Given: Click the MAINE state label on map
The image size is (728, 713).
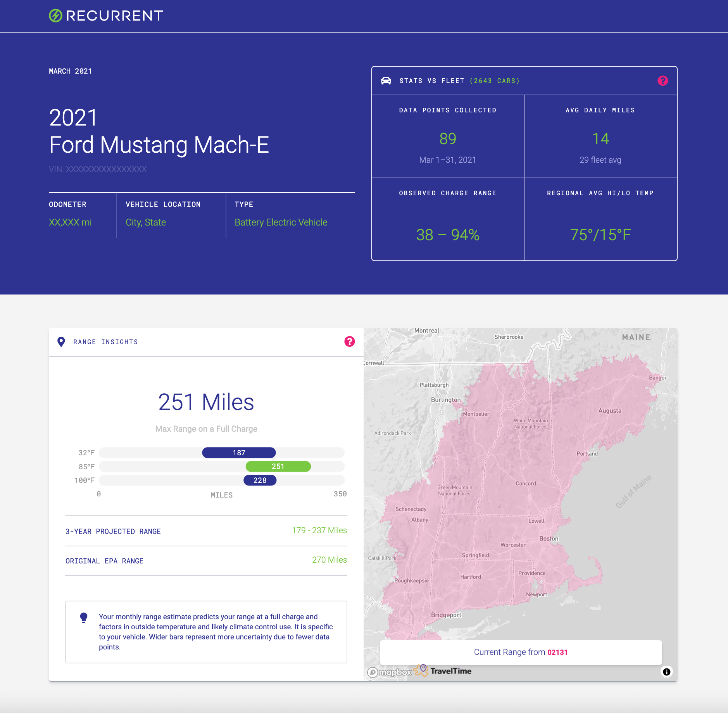Looking at the screenshot, I should [636, 337].
